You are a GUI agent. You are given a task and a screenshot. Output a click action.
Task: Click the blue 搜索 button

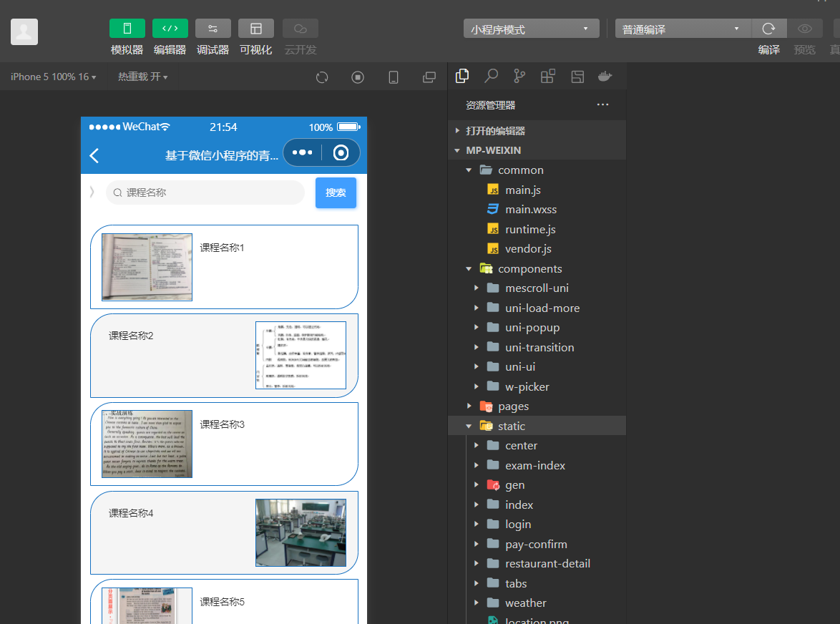336,192
